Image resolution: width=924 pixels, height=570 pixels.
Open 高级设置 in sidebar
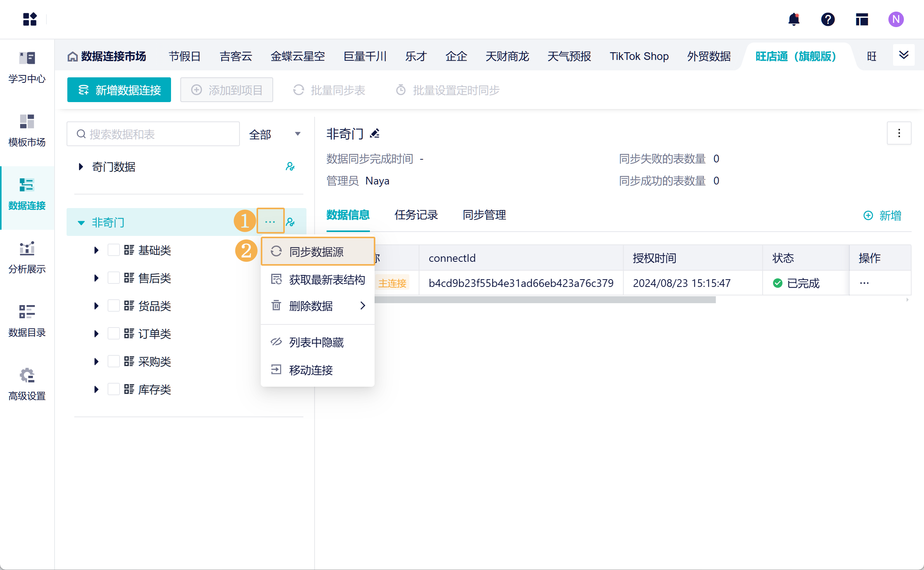pos(27,384)
